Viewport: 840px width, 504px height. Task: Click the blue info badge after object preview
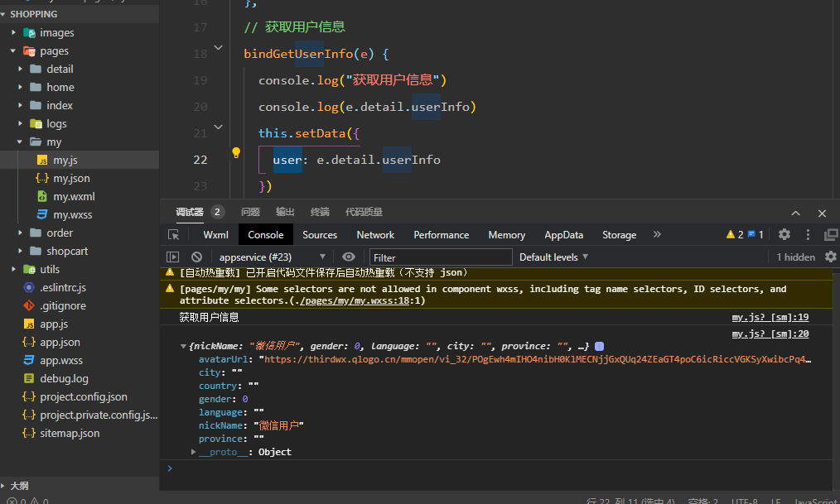600,346
